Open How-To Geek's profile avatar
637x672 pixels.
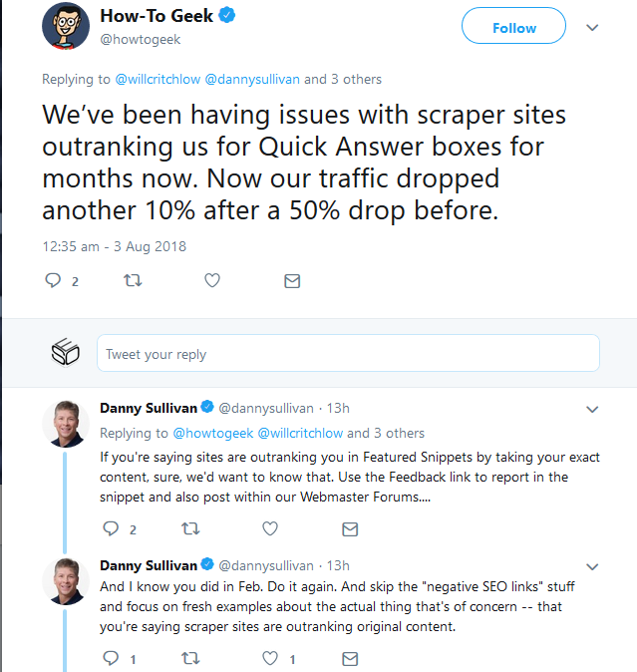66,26
